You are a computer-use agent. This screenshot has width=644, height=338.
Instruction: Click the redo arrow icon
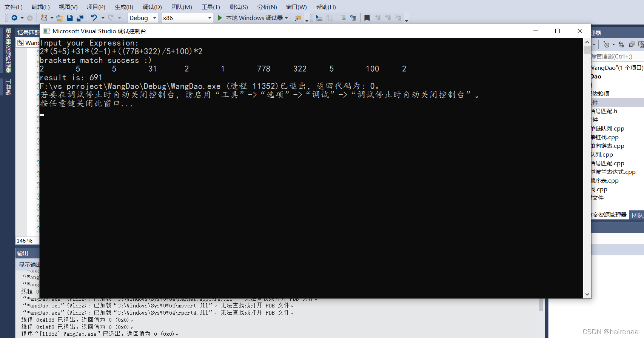coord(111,18)
